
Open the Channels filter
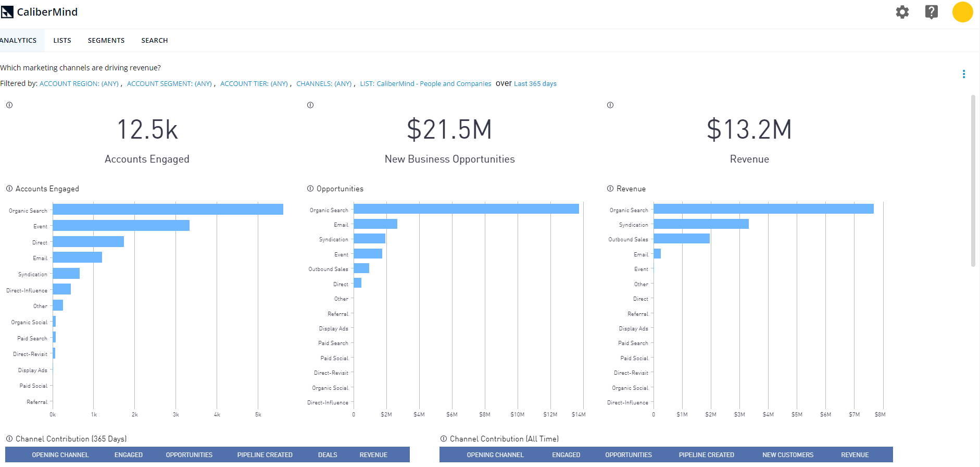click(x=324, y=83)
